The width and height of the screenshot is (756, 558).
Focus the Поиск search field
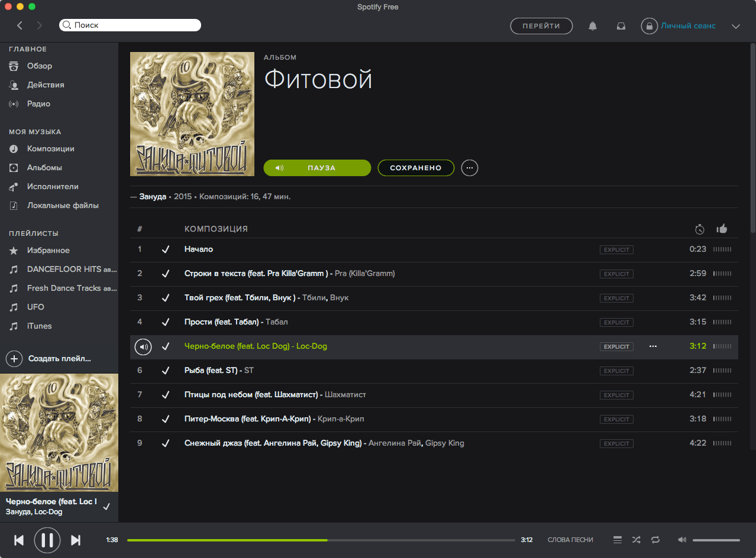(130, 25)
